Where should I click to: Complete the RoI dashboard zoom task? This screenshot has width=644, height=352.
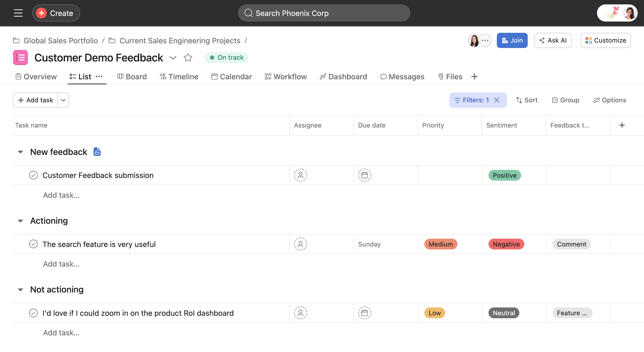point(33,313)
